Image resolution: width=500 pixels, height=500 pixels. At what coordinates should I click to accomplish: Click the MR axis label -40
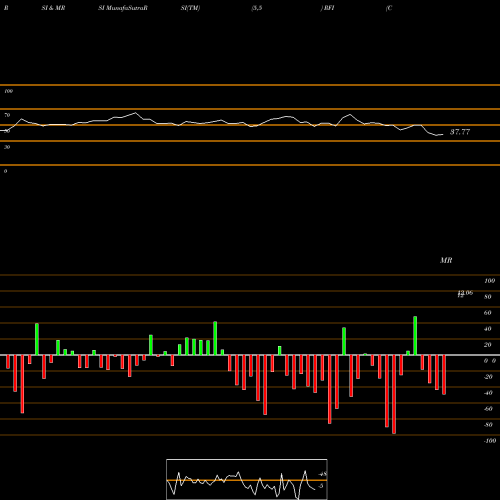(488, 393)
